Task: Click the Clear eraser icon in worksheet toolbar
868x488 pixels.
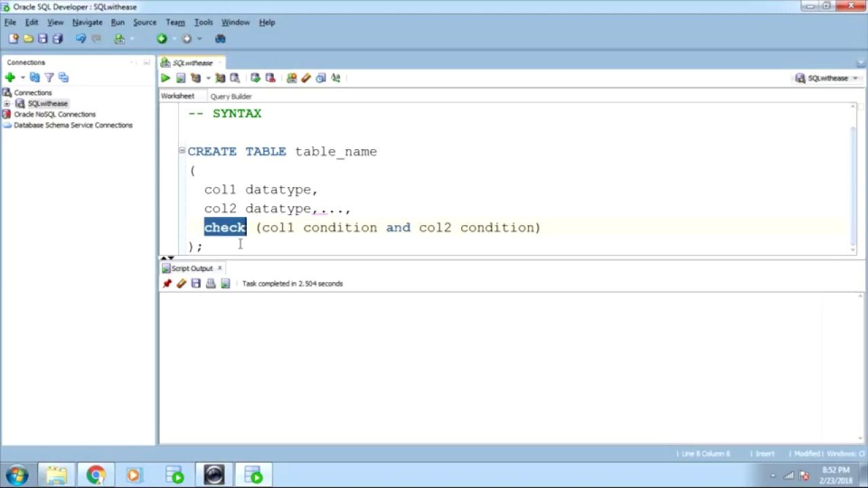Action: (x=306, y=78)
